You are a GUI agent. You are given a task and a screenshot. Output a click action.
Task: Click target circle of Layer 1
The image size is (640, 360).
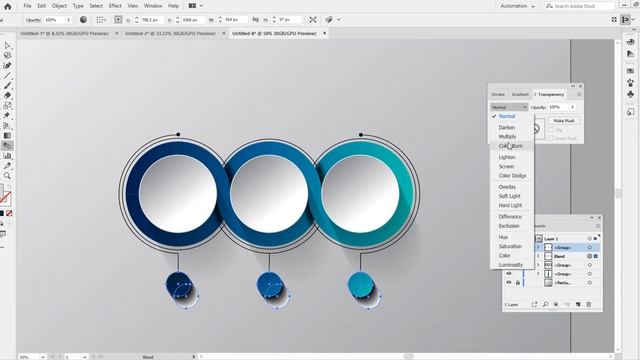click(x=589, y=239)
